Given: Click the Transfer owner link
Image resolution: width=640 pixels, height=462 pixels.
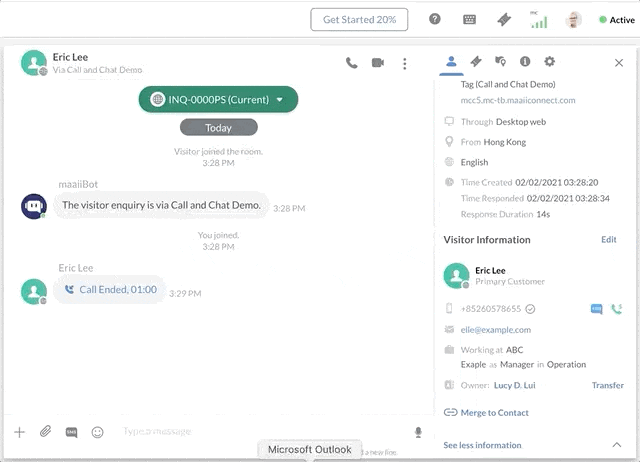Looking at the screenshot, I should coord(607,385).
